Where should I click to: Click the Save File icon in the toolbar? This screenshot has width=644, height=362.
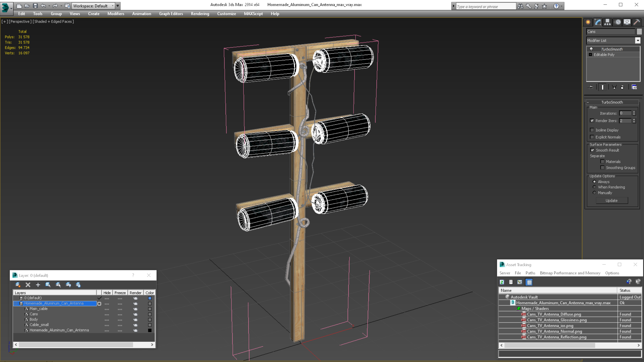pos(35,6)
